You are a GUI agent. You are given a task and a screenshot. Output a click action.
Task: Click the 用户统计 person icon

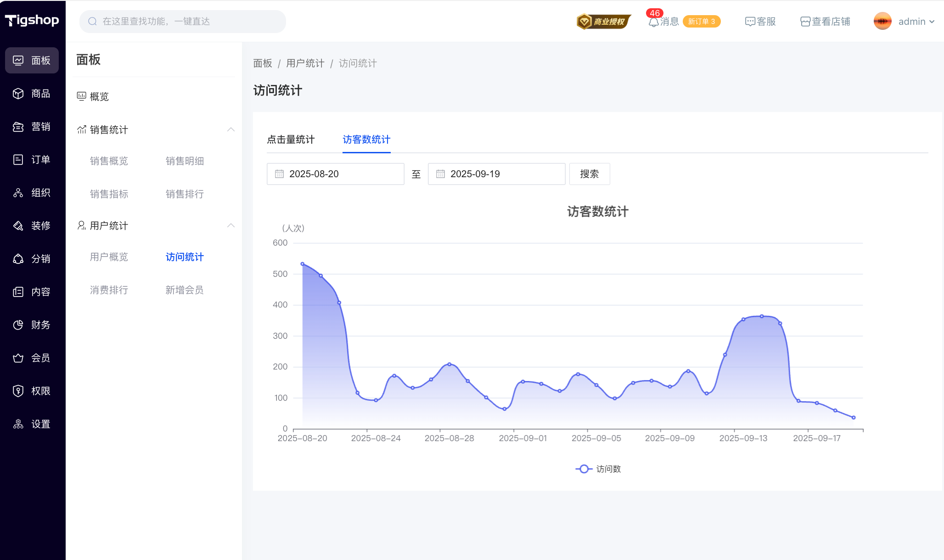coord(81,225)
